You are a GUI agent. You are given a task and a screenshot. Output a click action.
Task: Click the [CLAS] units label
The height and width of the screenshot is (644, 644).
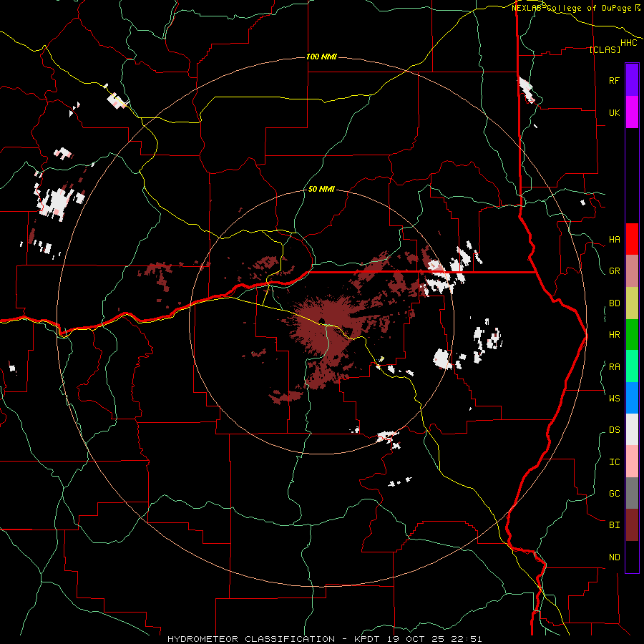(605, 49)
